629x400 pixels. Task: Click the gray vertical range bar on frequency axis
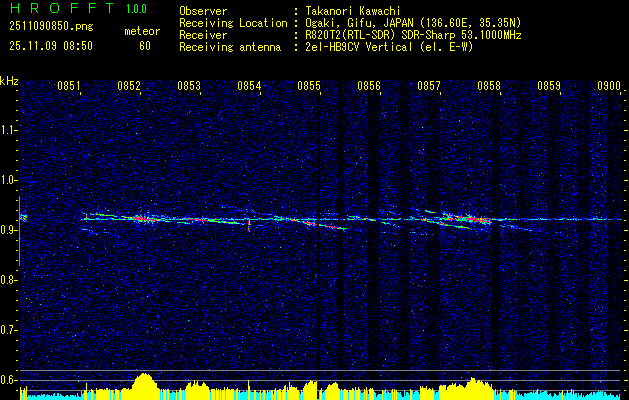19,231
